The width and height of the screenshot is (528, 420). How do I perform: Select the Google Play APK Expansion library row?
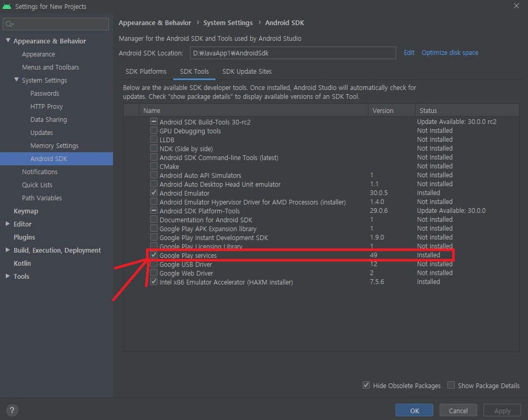tap(321, 229)
